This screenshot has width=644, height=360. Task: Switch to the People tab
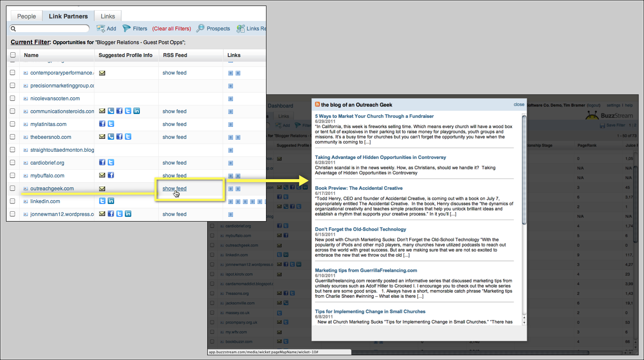[x=27, y=16]
